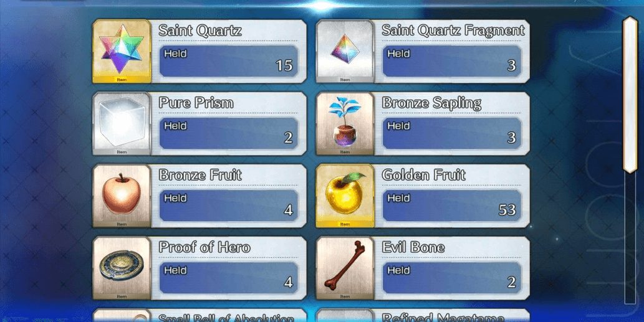Image resolution: width=644 pixels, height=322 pixels.
Task: Select the Saint Quartz held count 15
Action: [x=284, y=65]
